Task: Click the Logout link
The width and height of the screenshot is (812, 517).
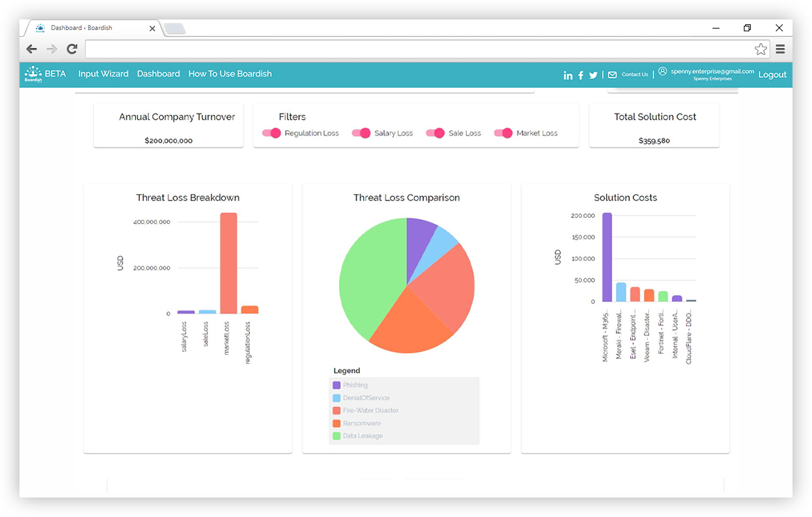Action: [772, 74]
